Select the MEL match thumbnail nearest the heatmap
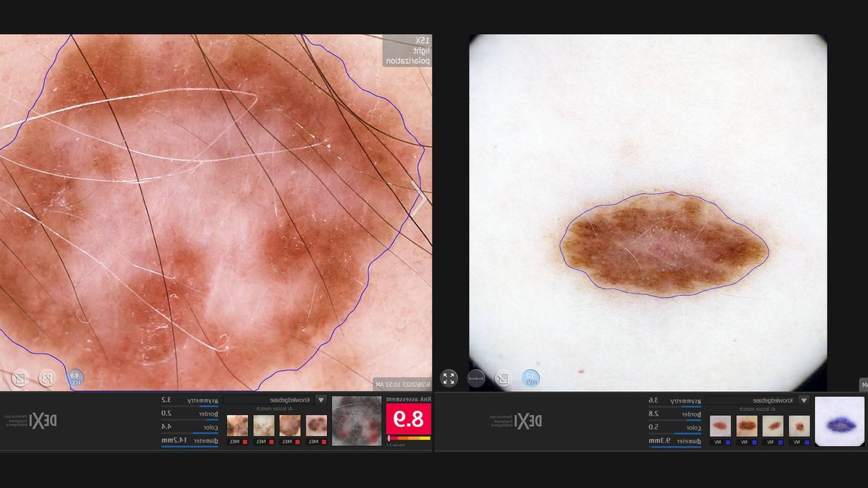 (316, 425)
